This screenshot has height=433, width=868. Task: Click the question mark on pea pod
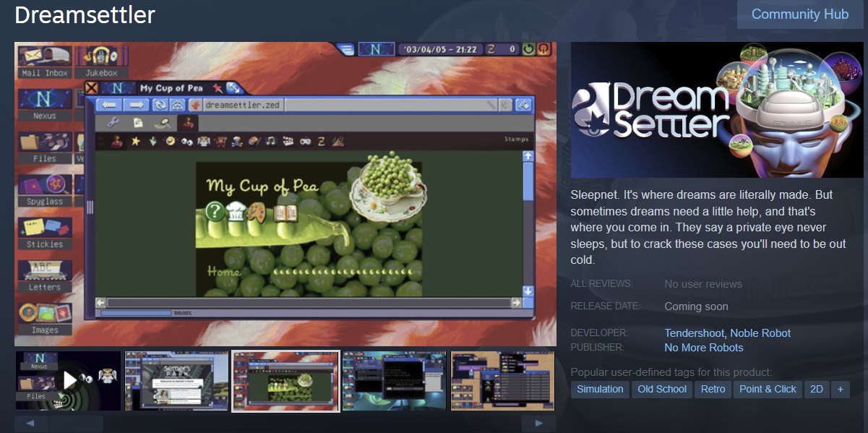point(215,212)
